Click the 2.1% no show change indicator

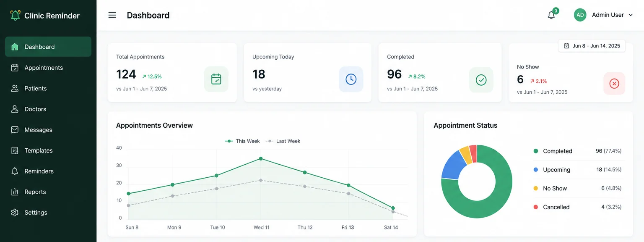point(538,81)
